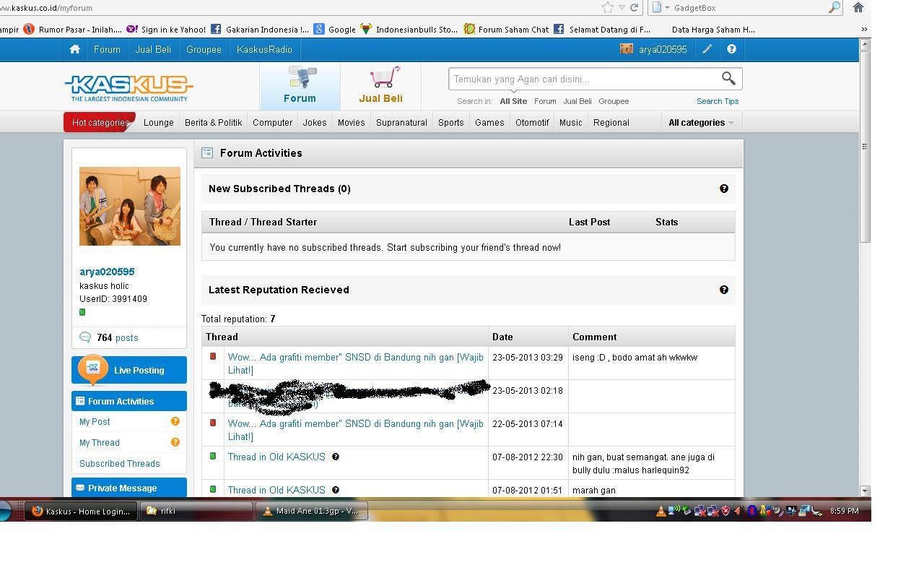
Task: Show more bookmarks with chevron arrow
Action: (864, 30)
